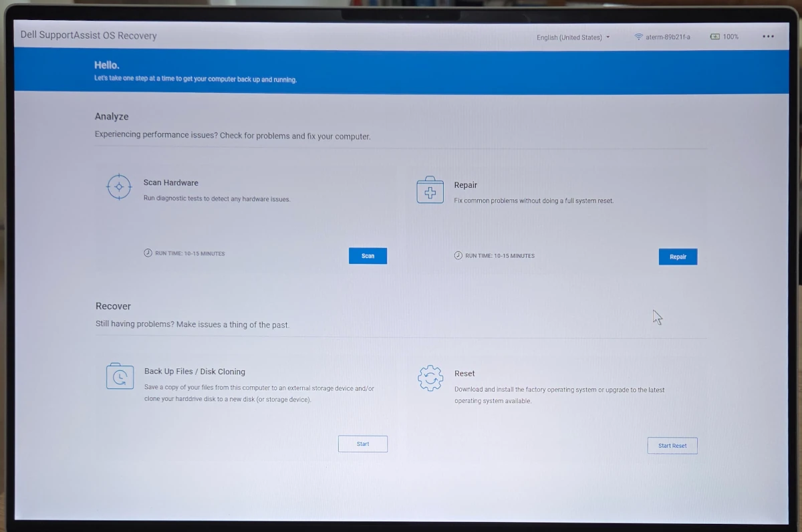Click Start under Back Up Files
Screen dimensions: 802x532
pyautogui.click(x=362, y=444)
